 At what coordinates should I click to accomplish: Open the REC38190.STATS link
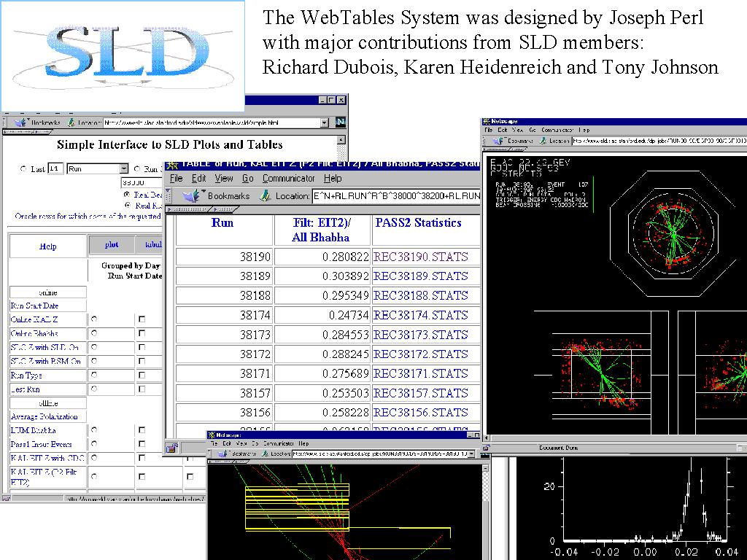point(420,257)
